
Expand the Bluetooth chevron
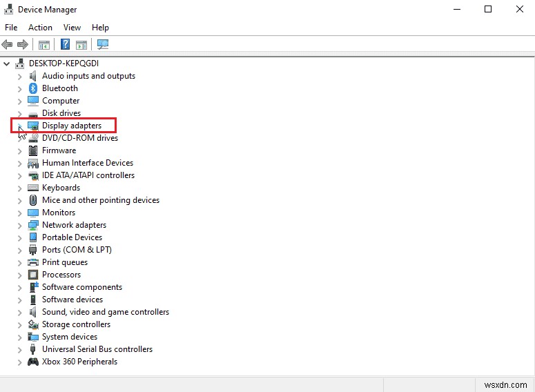point(20,89)
